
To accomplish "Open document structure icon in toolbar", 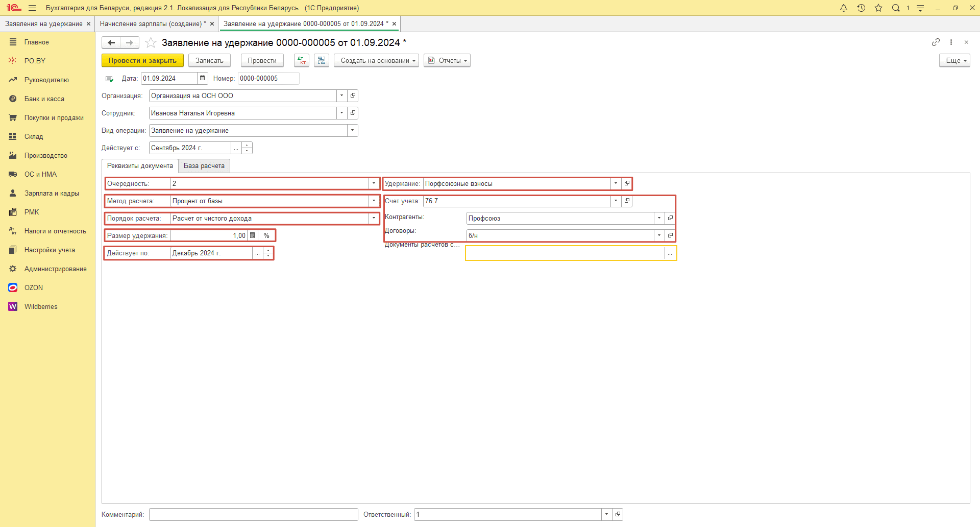I will (322, 60).
